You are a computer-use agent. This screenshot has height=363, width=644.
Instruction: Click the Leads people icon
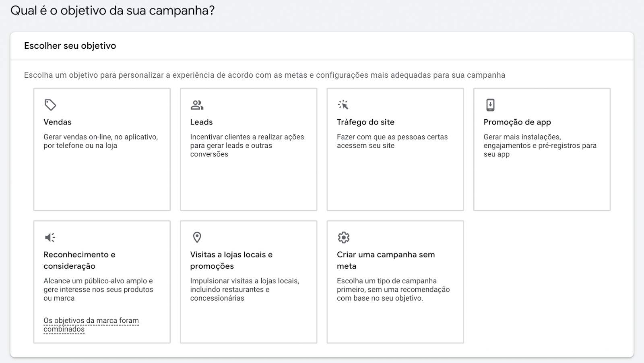(x=197, y=105)
